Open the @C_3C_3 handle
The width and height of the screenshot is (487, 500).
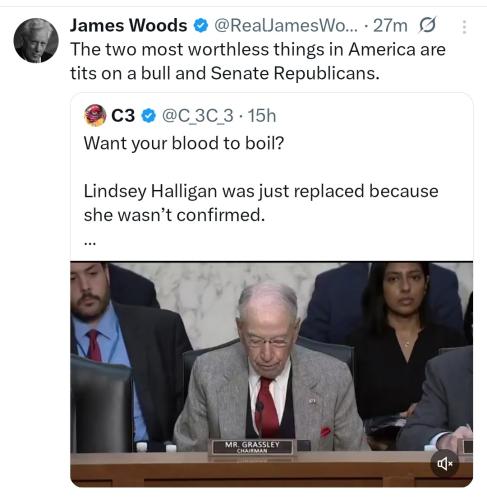click(x=197, y=116)
